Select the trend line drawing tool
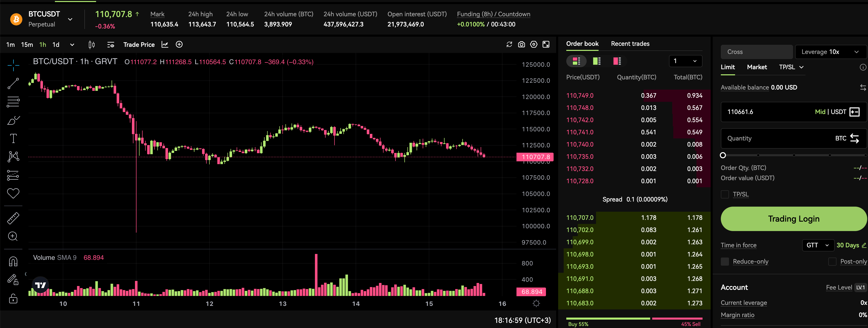 click(13, 83)
